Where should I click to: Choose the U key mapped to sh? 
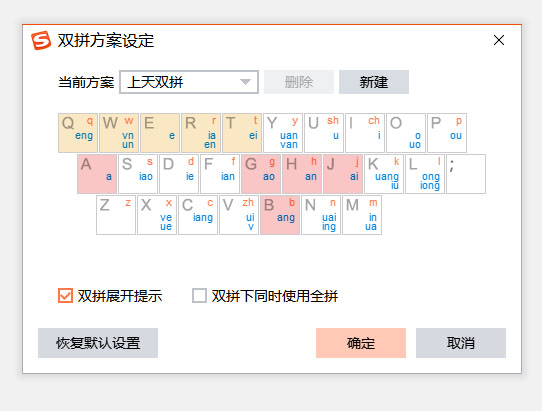click(324, 133)
